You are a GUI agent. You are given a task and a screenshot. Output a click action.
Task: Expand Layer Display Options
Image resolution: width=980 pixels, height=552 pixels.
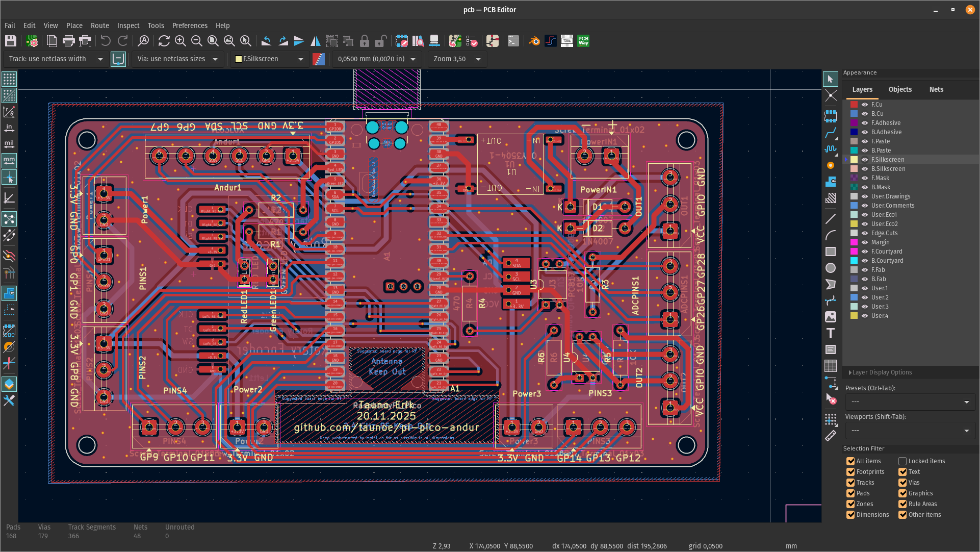pos(882,372)
